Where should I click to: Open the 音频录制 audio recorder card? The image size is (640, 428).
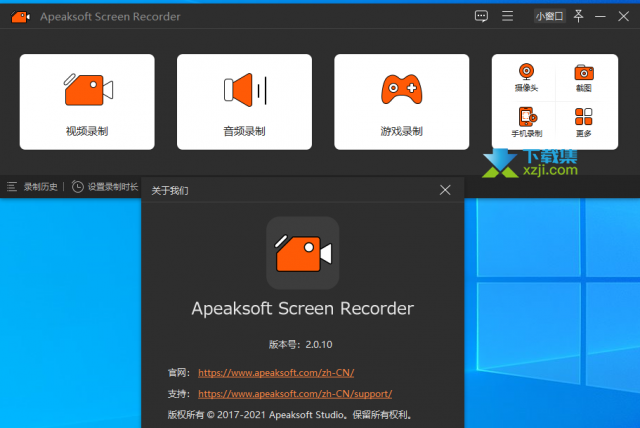pos(244,102)
